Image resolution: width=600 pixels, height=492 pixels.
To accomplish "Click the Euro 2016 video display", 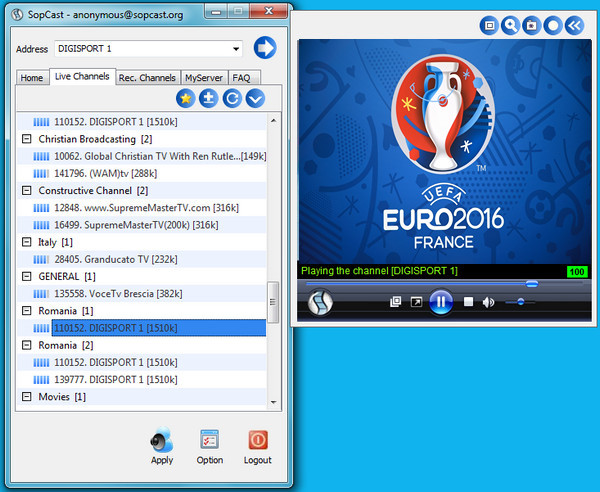I will [x=445, y=151].
